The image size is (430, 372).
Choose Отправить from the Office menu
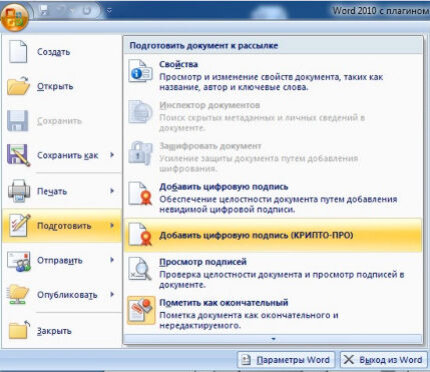[62, 260]
